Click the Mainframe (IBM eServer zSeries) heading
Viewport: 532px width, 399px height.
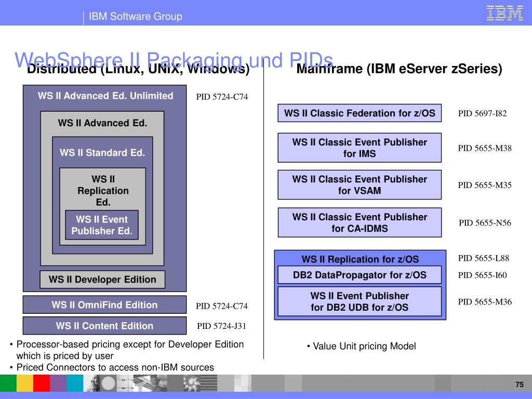(400, 69)
